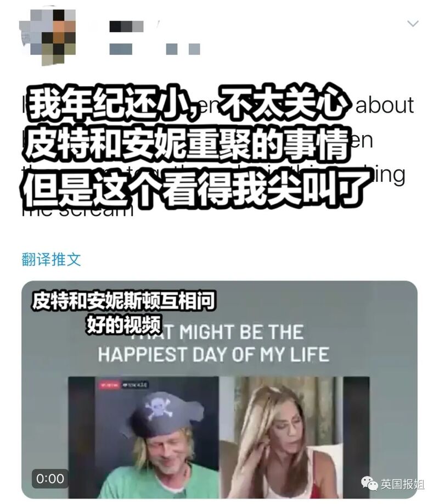Click the 0:00 video time badge
The width and height of the screenshot is (439, 504).
50,479
